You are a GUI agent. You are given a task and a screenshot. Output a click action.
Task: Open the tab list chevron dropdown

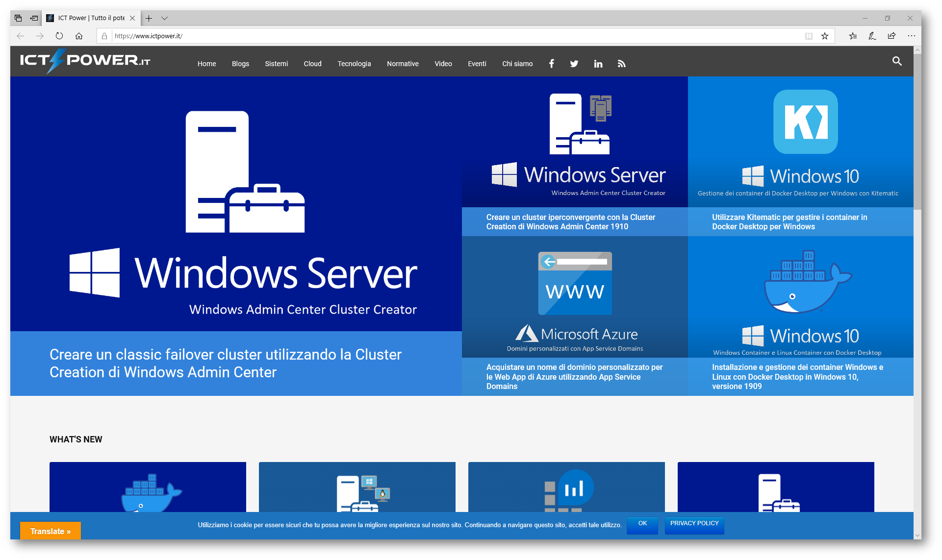click(x=165, y=18)
